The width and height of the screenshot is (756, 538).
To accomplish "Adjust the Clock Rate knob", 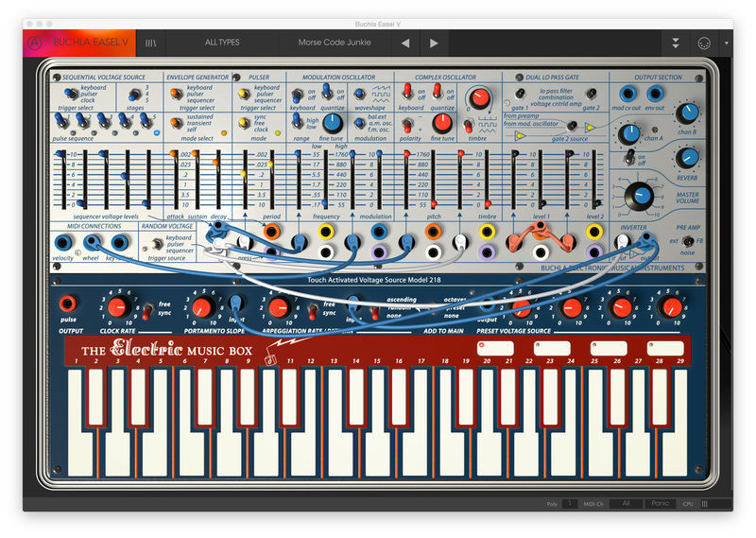I will click(x=117, y=307).
